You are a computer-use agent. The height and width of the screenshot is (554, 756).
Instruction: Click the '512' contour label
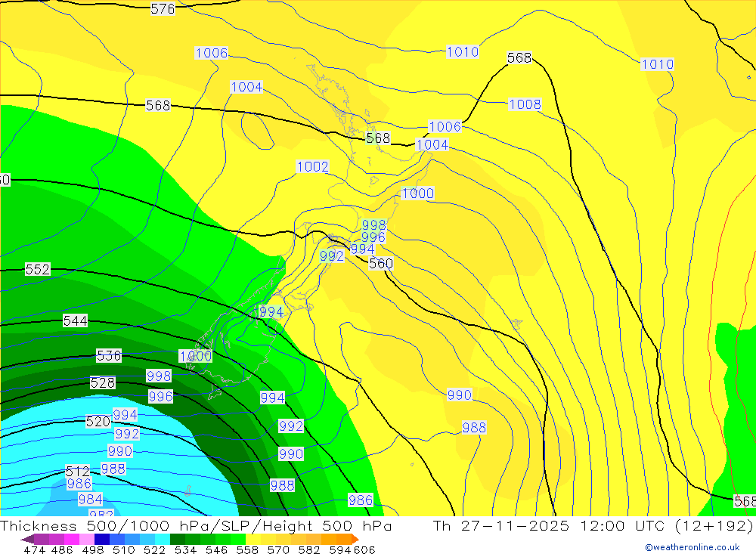click(x=78, y=471)
